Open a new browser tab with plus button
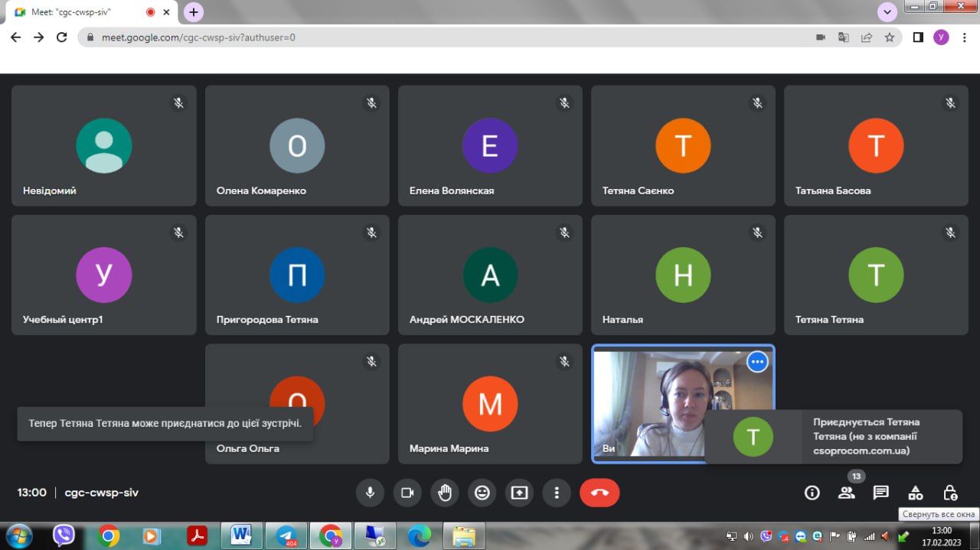This screenshot has width=980, height=550. [194, 12]
